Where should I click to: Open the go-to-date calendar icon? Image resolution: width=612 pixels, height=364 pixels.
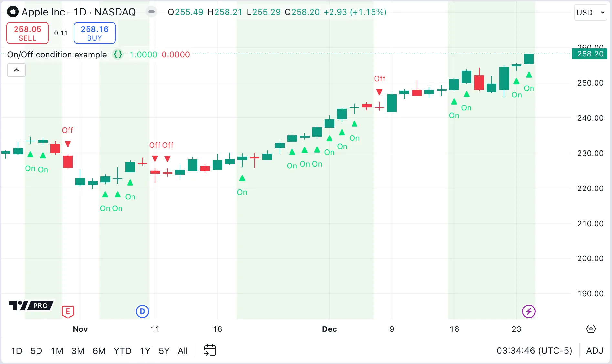[210, 350]
